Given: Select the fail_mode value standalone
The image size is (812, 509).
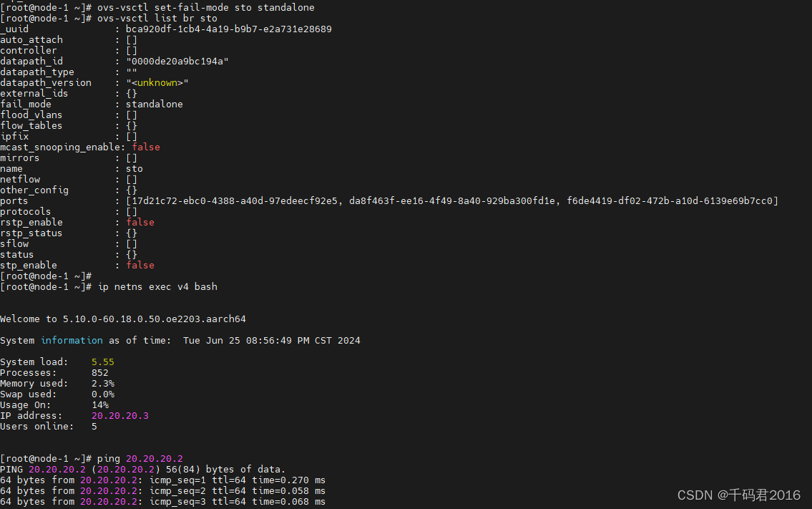Looking at the screenshot, I should pos(154,105).
